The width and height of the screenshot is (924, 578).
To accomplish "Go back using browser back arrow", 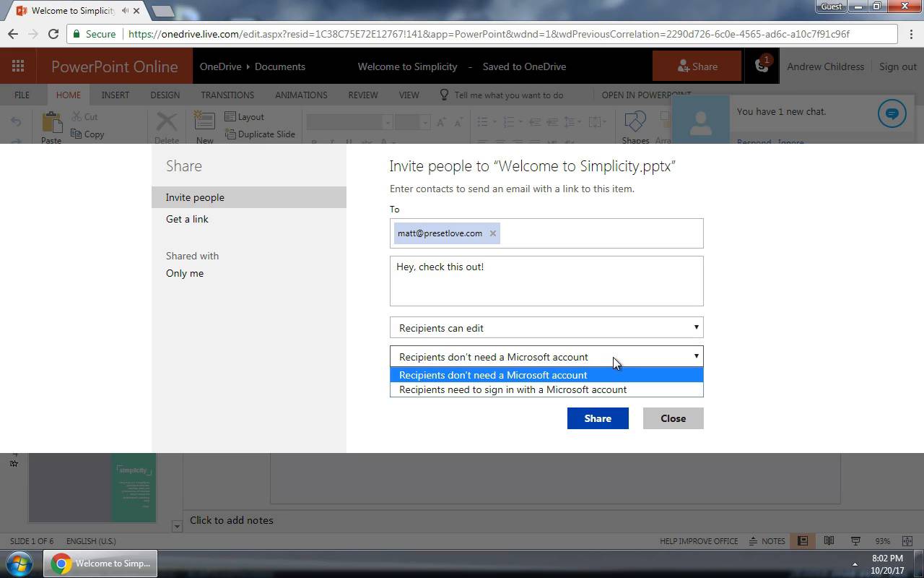I will 12,33.
